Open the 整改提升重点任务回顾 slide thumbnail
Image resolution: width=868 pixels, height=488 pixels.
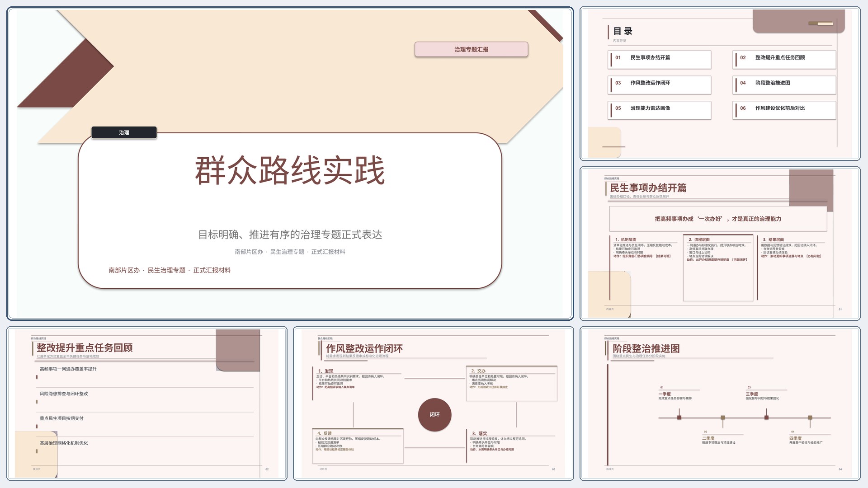(147, 404)
